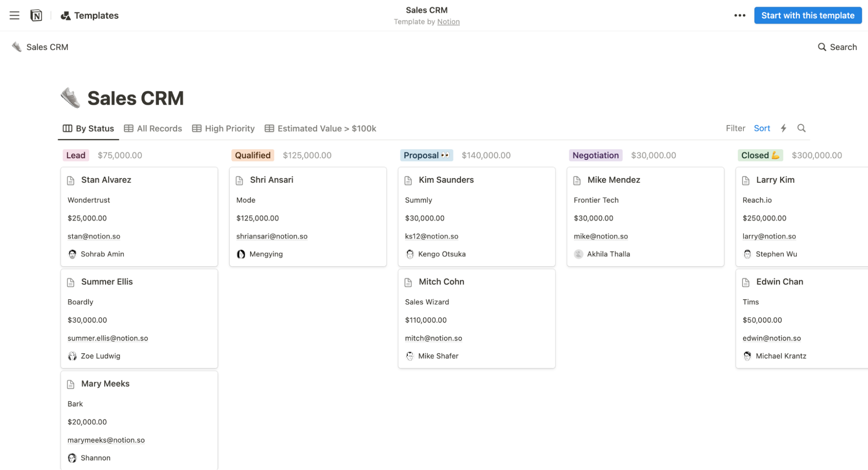Click the Notion logo icon
Viewport: 868px width, 470px height.
pyautogui.click(x=36, y=16)
